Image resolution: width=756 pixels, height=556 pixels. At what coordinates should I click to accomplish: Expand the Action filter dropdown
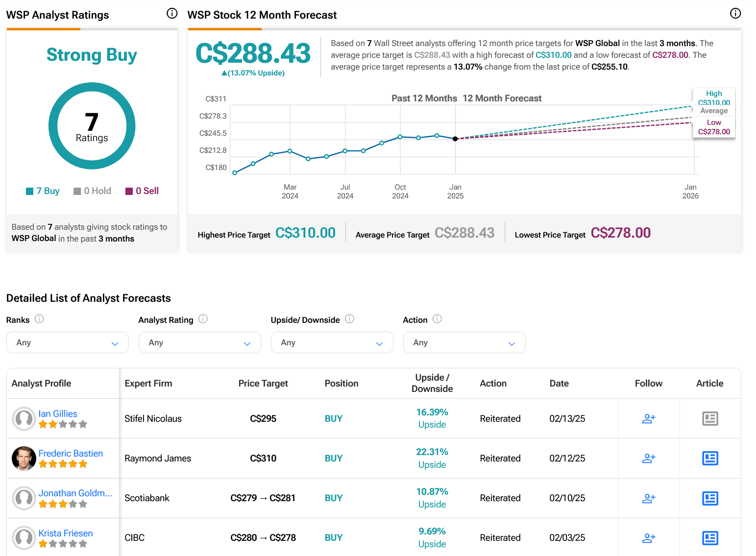tap(464, 342)
